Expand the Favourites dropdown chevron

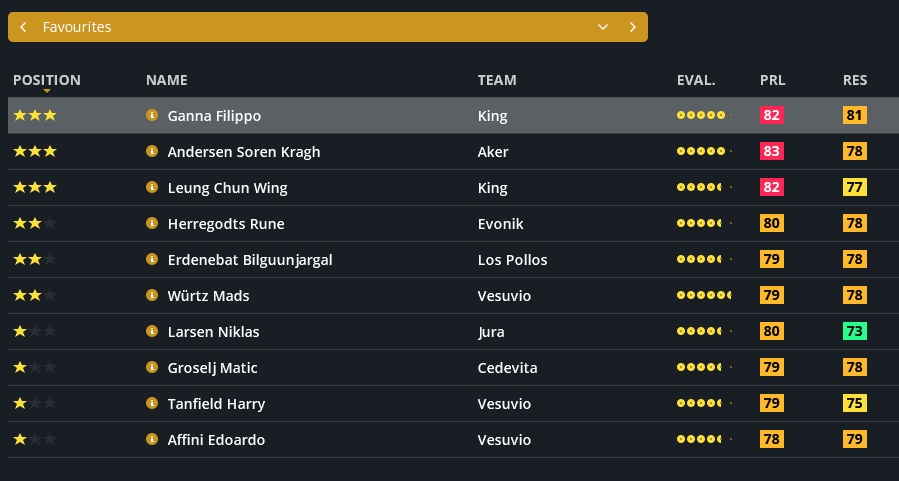(603, 27)
